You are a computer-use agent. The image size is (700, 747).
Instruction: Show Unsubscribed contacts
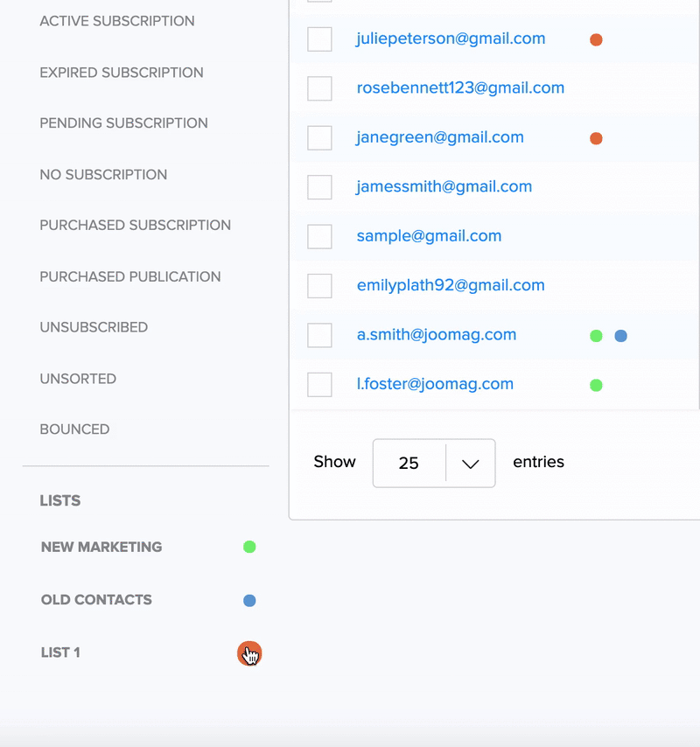[x=94, y=327]
